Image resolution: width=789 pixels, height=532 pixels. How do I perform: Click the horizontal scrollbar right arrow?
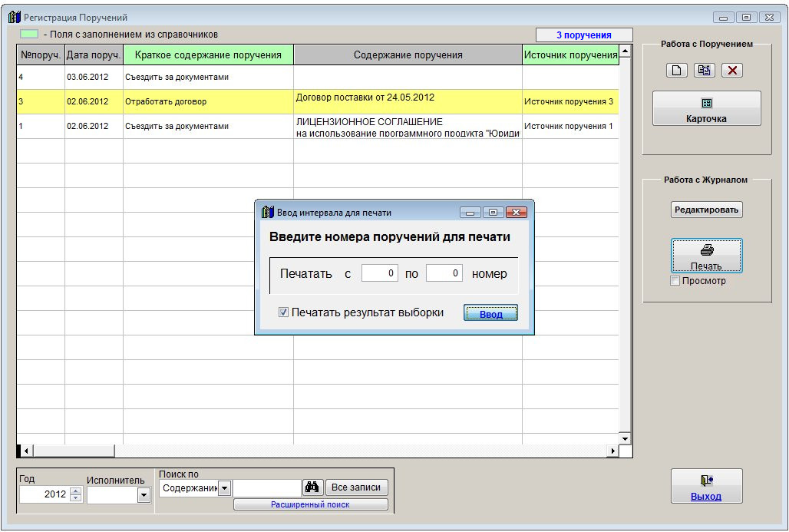612,451
